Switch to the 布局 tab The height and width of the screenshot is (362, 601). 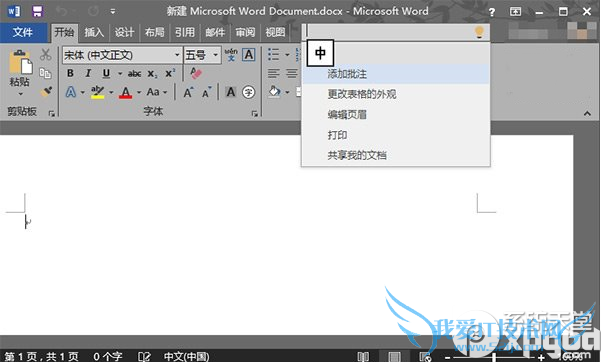coord(154,33)
